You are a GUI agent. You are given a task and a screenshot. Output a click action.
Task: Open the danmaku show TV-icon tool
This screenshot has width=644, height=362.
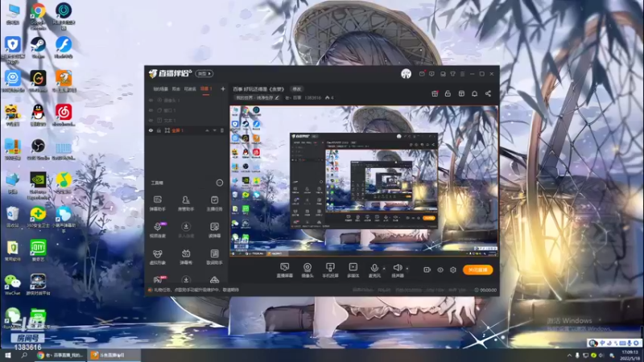coord(186,257)
